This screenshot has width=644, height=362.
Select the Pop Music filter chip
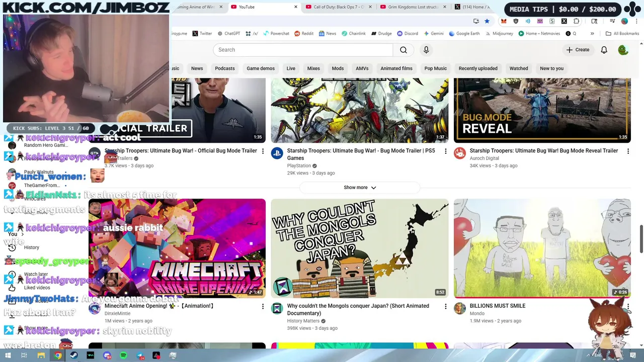(436, 68)
